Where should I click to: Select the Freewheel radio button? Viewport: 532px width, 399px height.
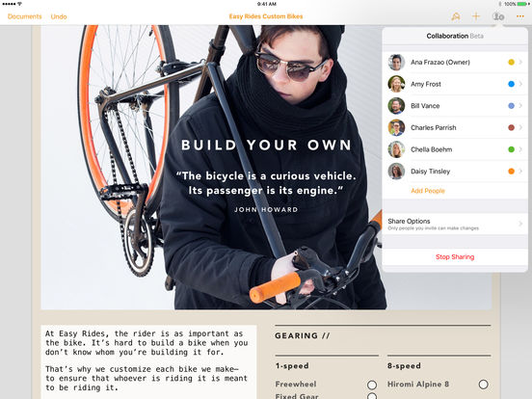click(x=372, y=385)
